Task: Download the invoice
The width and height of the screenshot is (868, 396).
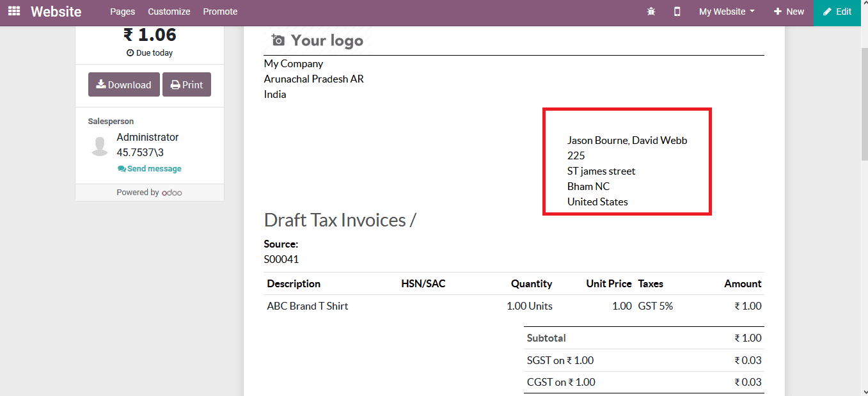Action: pyautogui.click(x=124, y=84)
